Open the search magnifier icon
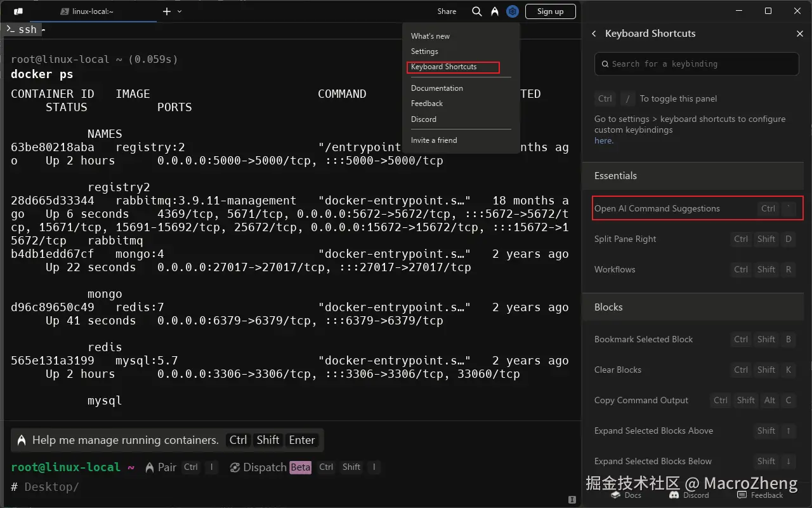The height and width of the screenshot is (508, 812). 477,11
